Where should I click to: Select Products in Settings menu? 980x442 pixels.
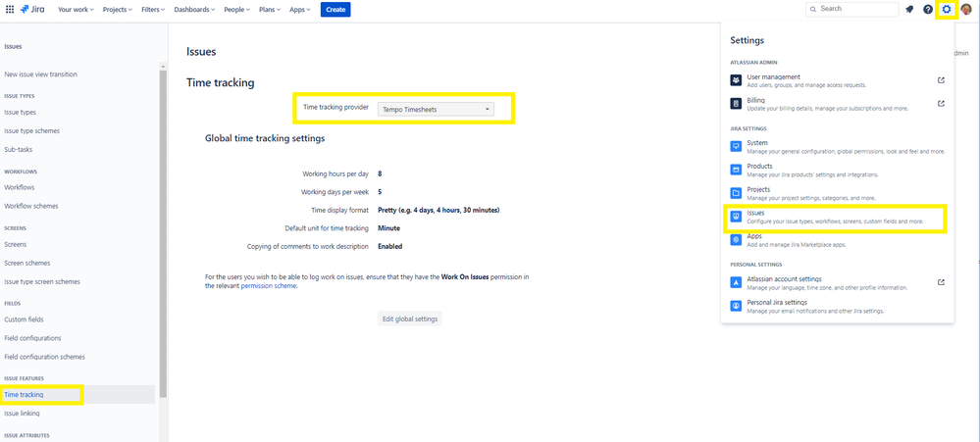(838, 170)
